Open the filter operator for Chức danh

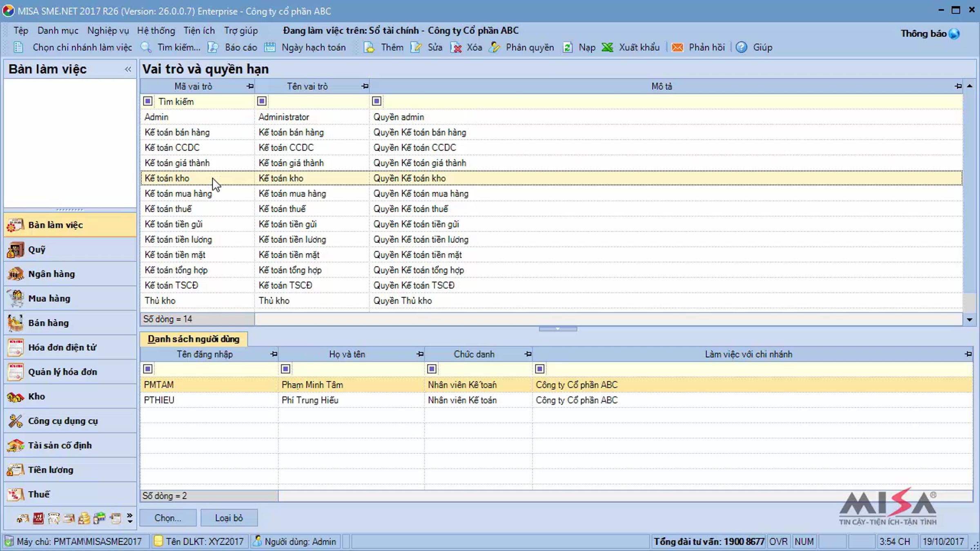coord(432,369)
